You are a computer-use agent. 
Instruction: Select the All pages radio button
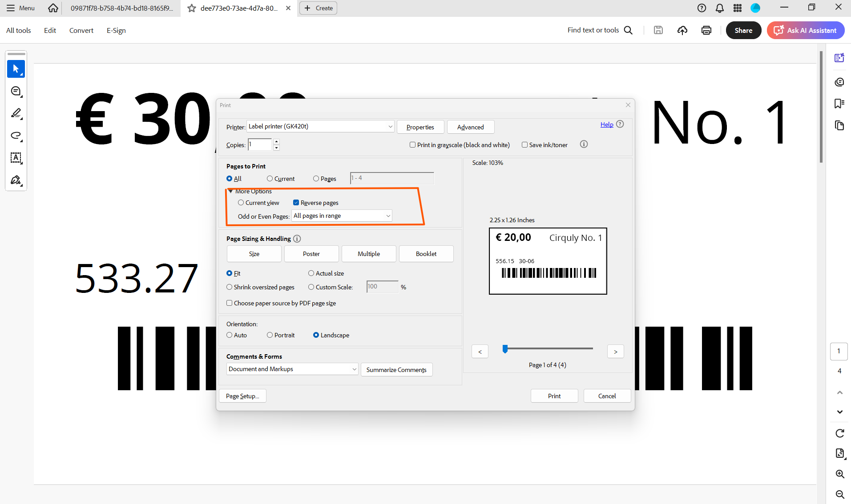click(230, 179)
